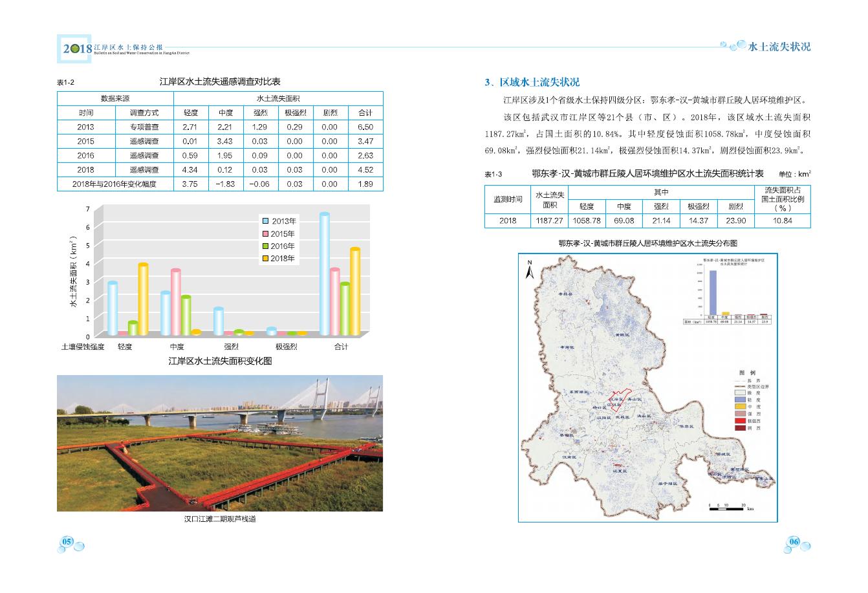Click the 图例 legend title on the map

tap(747, 373)
